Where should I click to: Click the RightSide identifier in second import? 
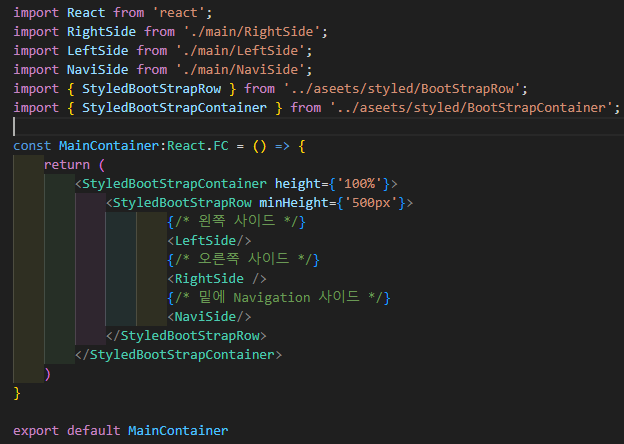[101, 32]
